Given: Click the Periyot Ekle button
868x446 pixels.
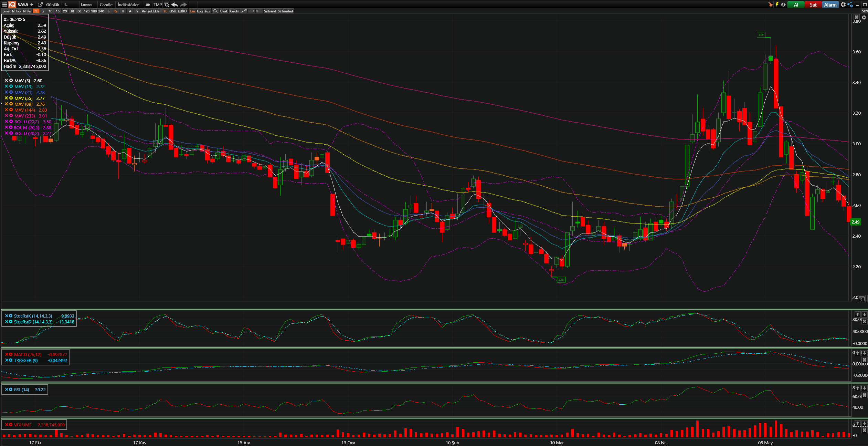Looking at the screenshot, I should coord(150,11).
